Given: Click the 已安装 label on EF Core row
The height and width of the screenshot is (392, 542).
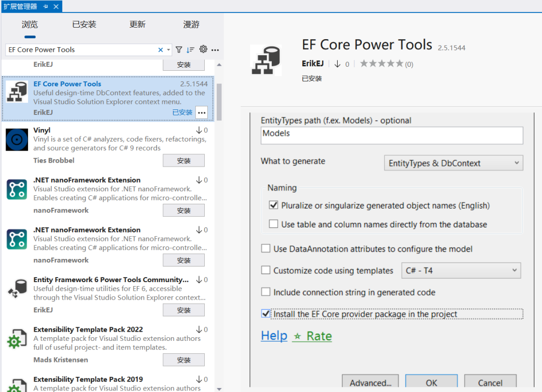Looking at the screenshot, I should [x=182, y=112].
